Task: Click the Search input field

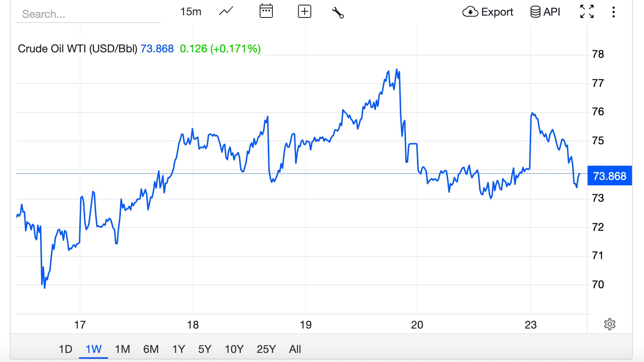Action: click(x=87, y=14)
